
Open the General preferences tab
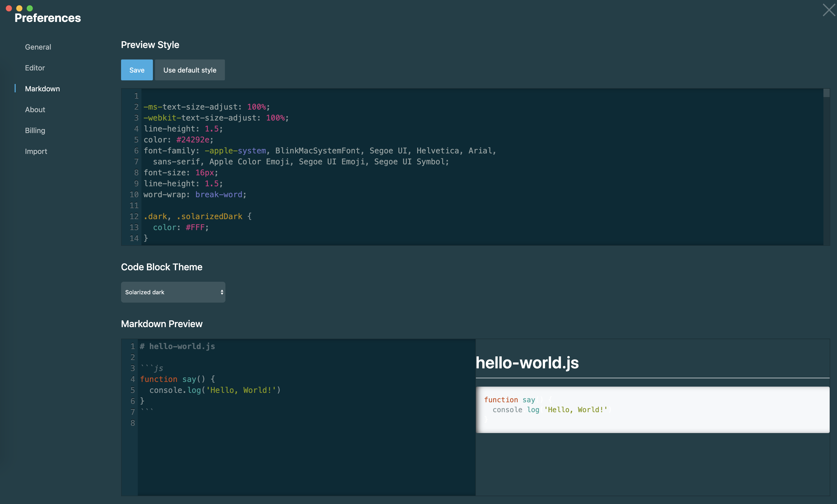[38, 47]
